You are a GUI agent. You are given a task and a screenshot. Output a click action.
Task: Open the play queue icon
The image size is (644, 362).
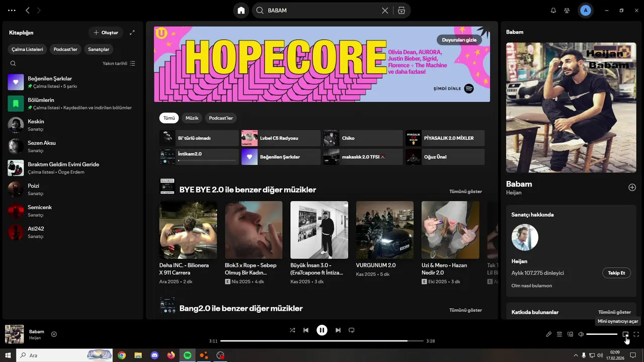(x=559, y=334)
